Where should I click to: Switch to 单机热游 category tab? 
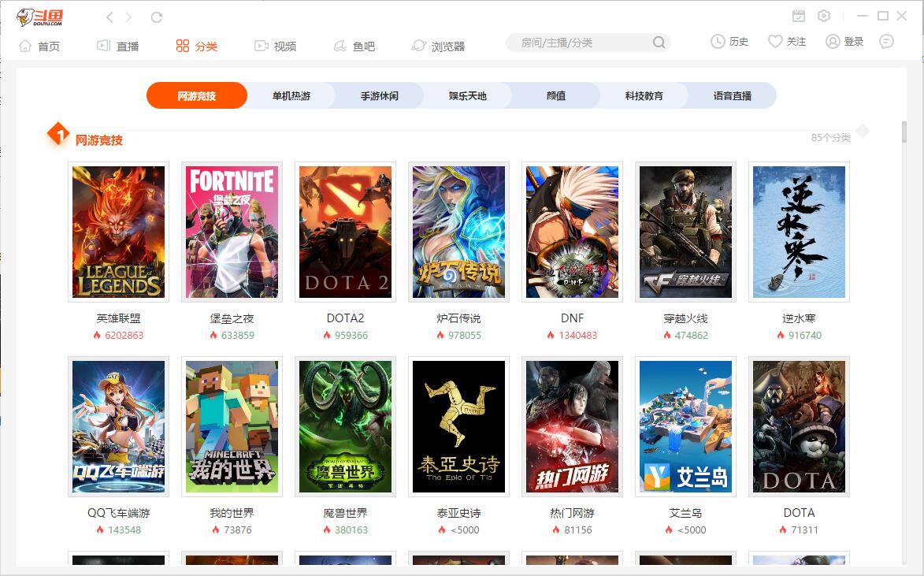point(291,96)
